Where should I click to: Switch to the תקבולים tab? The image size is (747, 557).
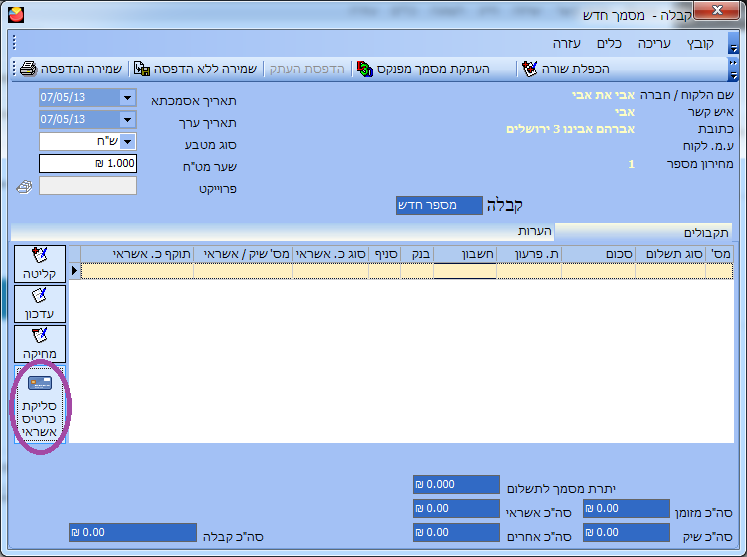644,233
